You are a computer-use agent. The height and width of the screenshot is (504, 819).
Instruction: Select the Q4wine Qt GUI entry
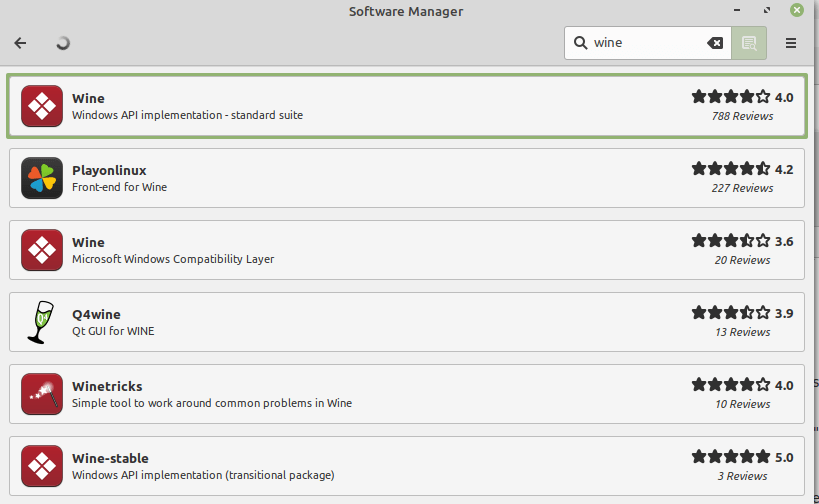click(x=407, y=322)
